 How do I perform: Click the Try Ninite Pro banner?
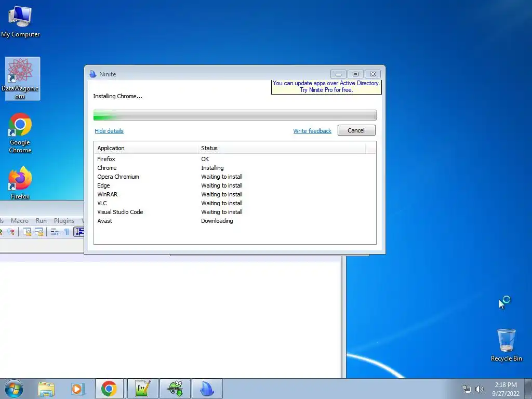coord(326,87)
